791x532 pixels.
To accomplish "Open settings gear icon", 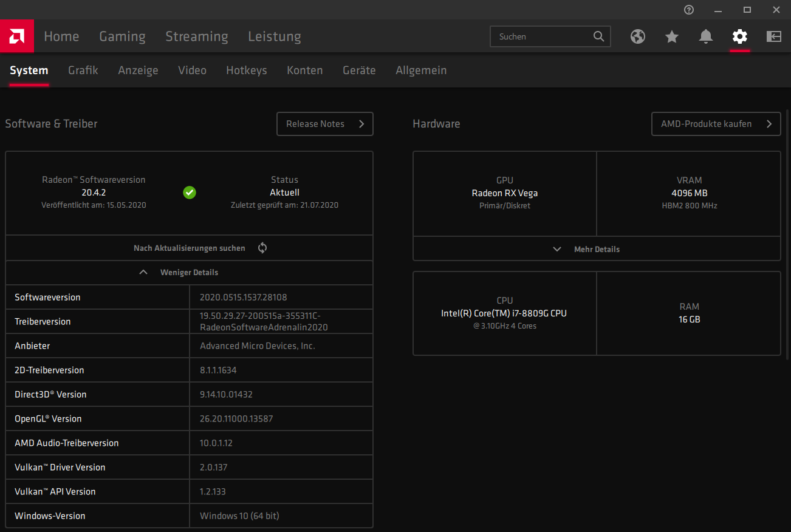I will click(740, 36).
